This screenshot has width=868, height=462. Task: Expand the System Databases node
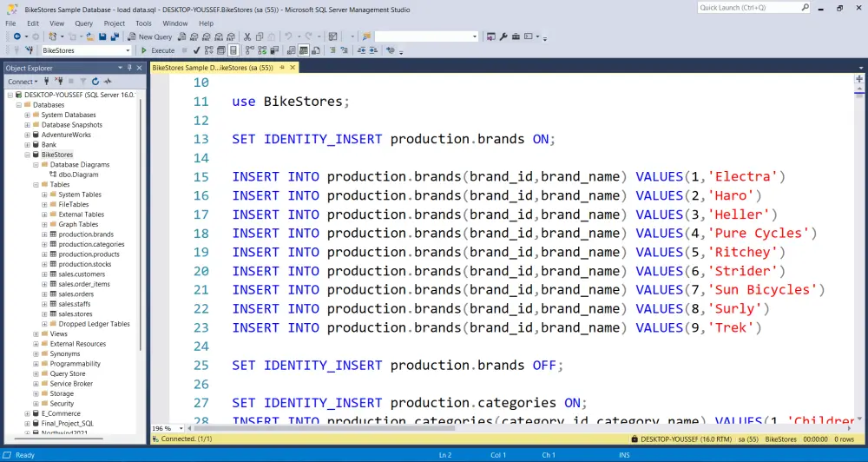pos(27,115)
